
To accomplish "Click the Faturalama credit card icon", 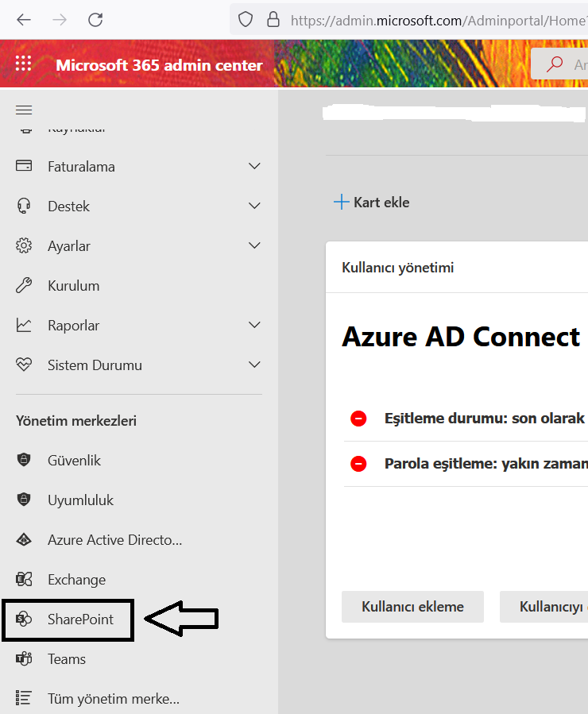I will coord(24,166).
